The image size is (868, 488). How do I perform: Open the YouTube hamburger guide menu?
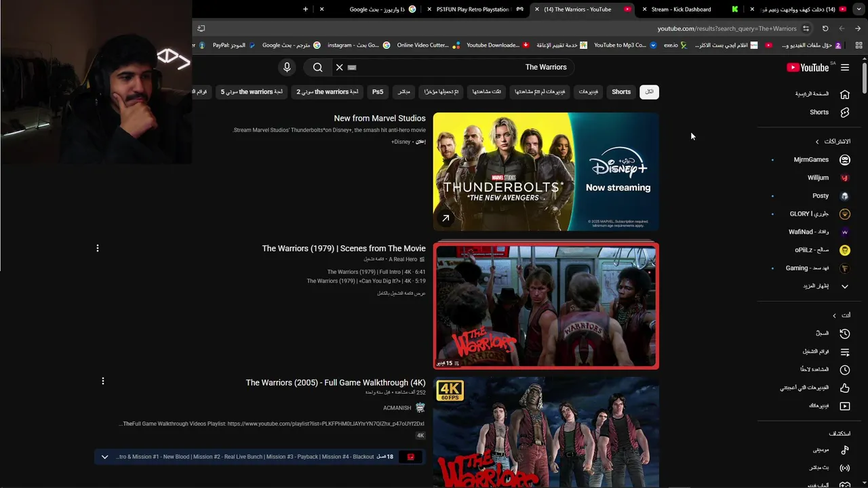tap(845, 67)
